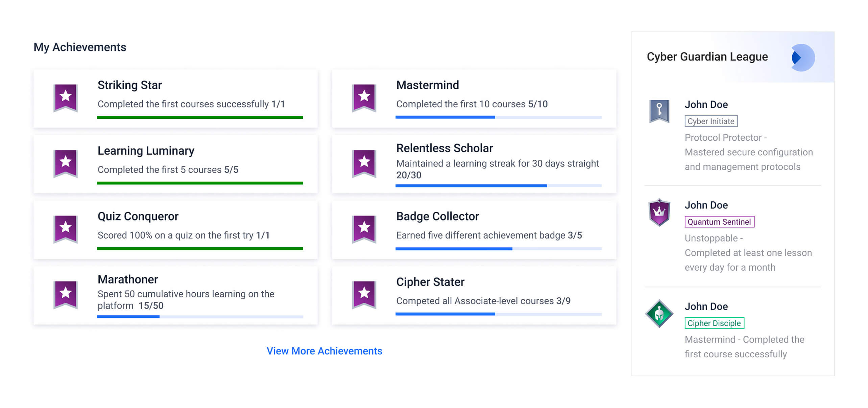Select the Quiz Conqueror badge icon
The image size is (868, 408).
[x=66, y=229]
